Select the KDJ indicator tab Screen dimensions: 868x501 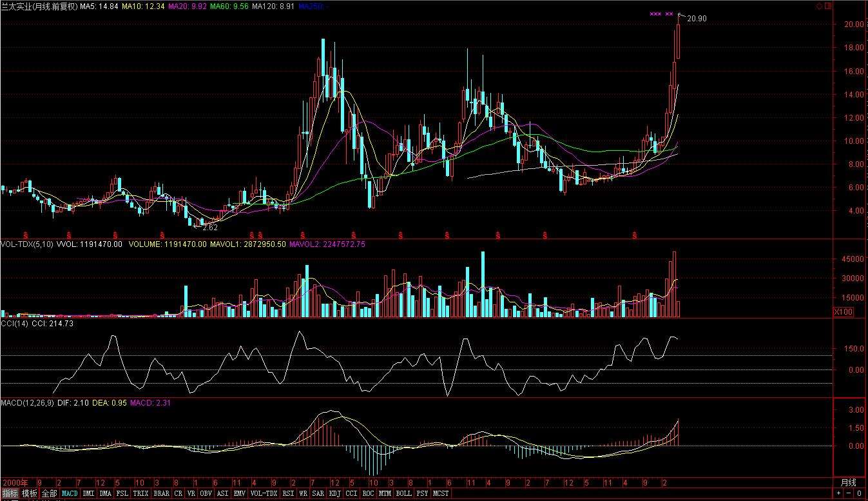[x=335, y=493]
